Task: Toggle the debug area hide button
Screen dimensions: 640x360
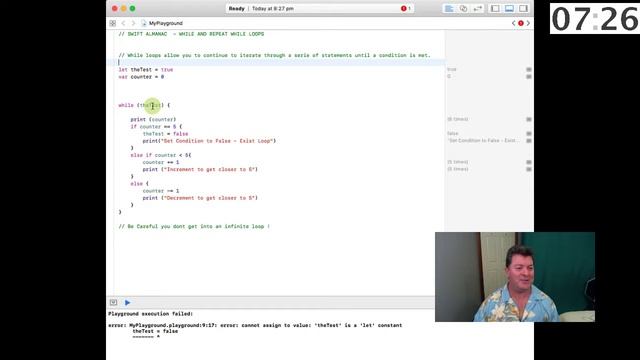Action: coord(113,302)
